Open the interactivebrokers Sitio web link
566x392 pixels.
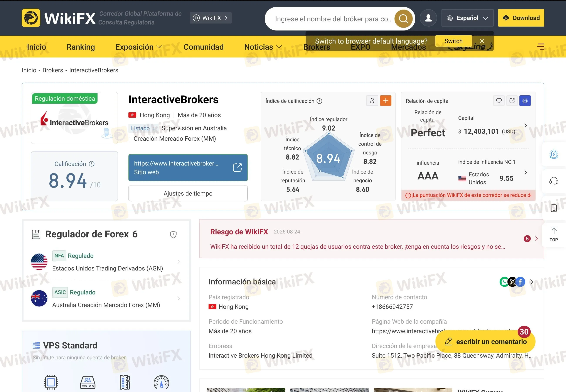tap(188, 168)
